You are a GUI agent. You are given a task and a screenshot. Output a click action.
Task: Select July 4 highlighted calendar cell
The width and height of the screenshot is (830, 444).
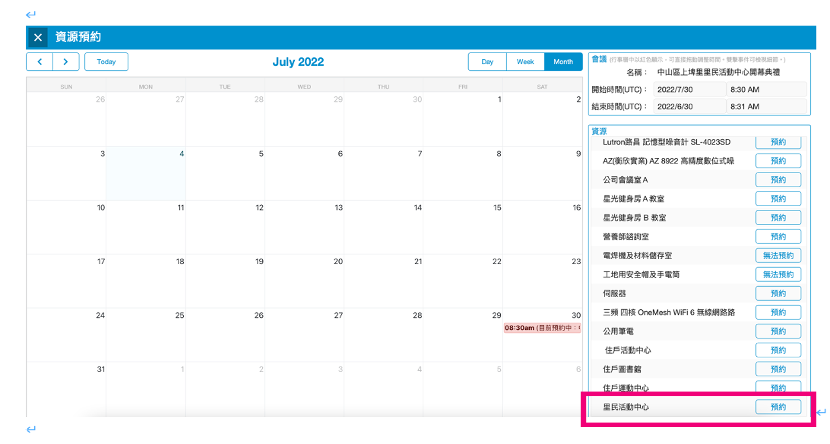click(146, 174)
